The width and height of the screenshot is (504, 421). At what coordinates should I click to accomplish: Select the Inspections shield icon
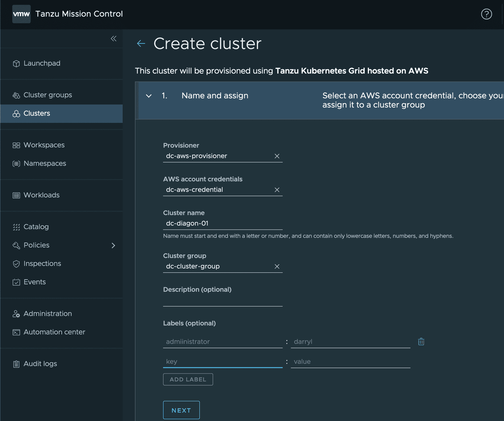[16, 264]
